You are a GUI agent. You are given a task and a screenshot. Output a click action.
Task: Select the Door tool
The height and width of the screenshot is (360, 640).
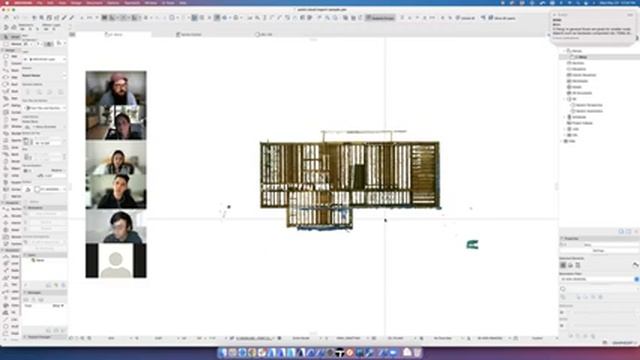11,119
